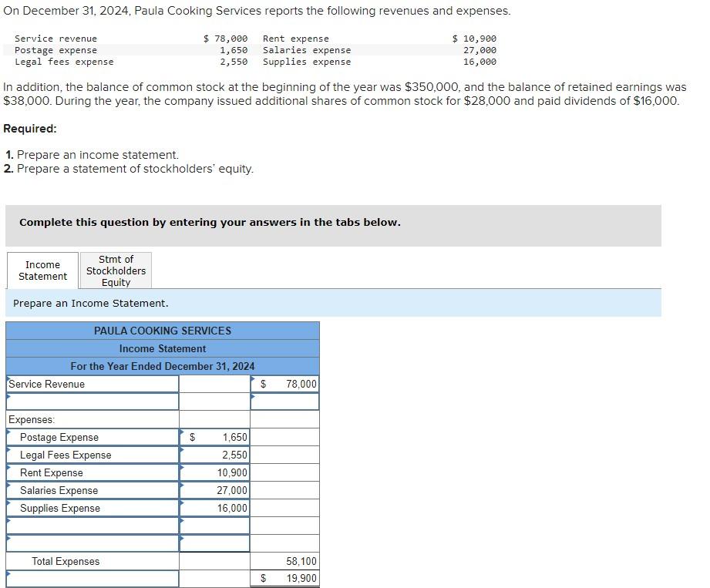Edit the 16,000 supplies amount field
710x588 pixels.
(214, 508)
